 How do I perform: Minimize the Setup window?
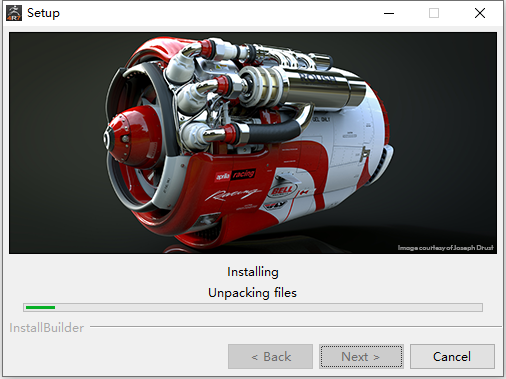(389, 13)
